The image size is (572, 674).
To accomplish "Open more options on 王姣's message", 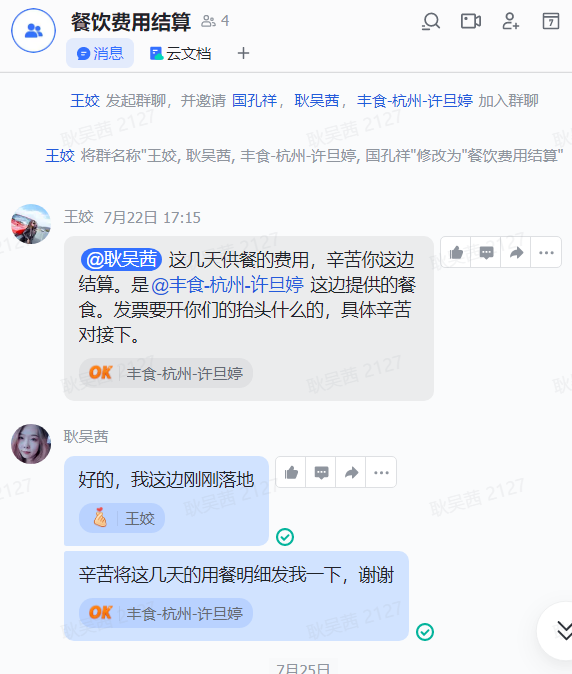I will coord(546,252).
